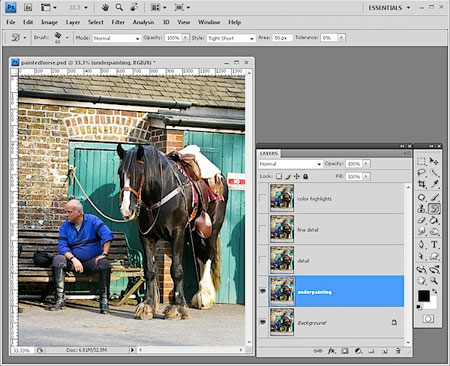Open the layer effects fx button
The width and height of the screenshot is (450, 366).
point(331,351)
